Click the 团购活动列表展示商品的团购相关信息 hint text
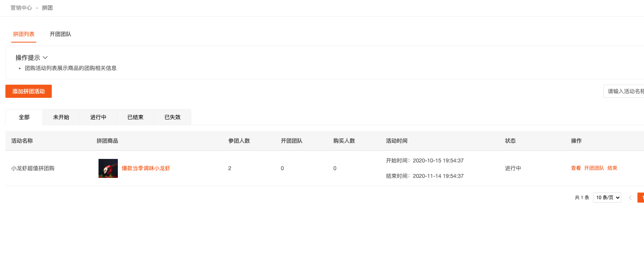The width and height of the screenshot is (644, 273). pos(71,68)
